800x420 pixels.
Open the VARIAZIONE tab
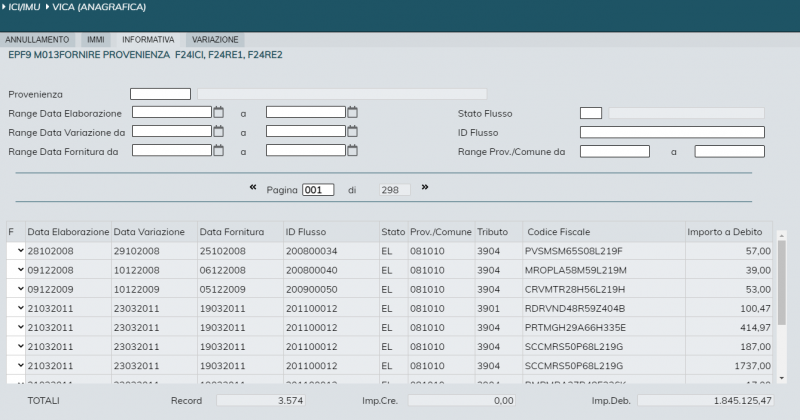pyautogui.click(x=215, y=39)
